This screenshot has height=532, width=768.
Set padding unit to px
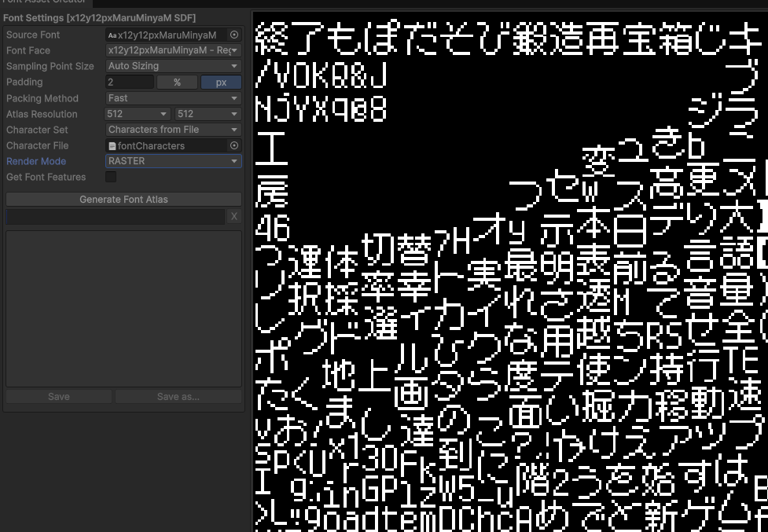pyautogui.click(x=221, y=83)
